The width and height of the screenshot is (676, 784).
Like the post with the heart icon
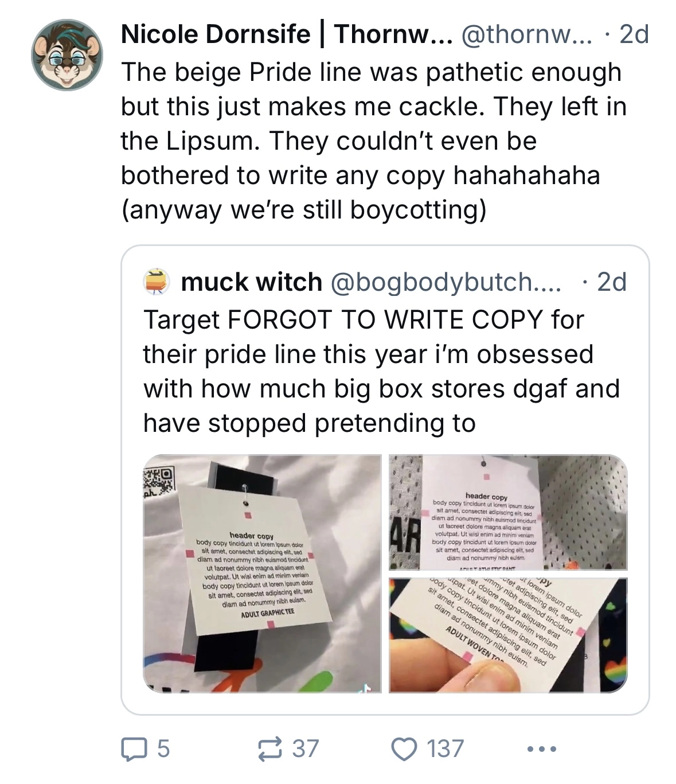403,749
